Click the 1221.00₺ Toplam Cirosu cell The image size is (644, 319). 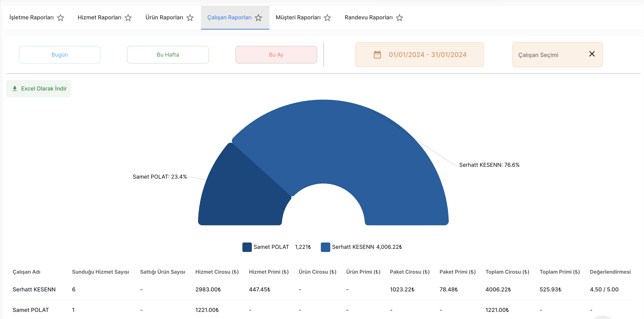pyautogui.click(x=497, y=310)
